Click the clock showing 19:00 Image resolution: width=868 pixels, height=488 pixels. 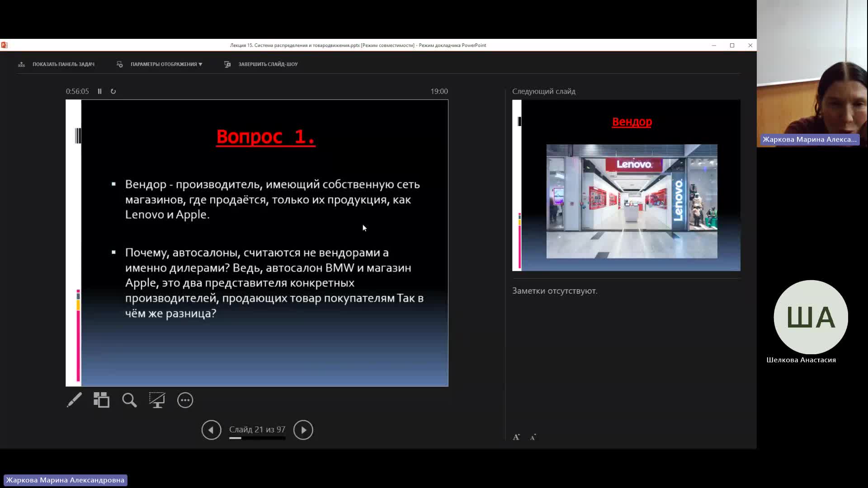tap(439, 91)
